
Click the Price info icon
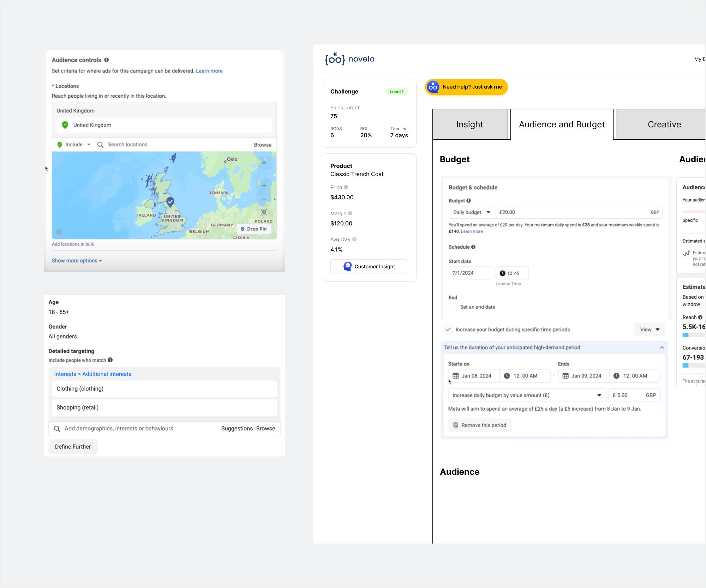[x=346, y=187]
